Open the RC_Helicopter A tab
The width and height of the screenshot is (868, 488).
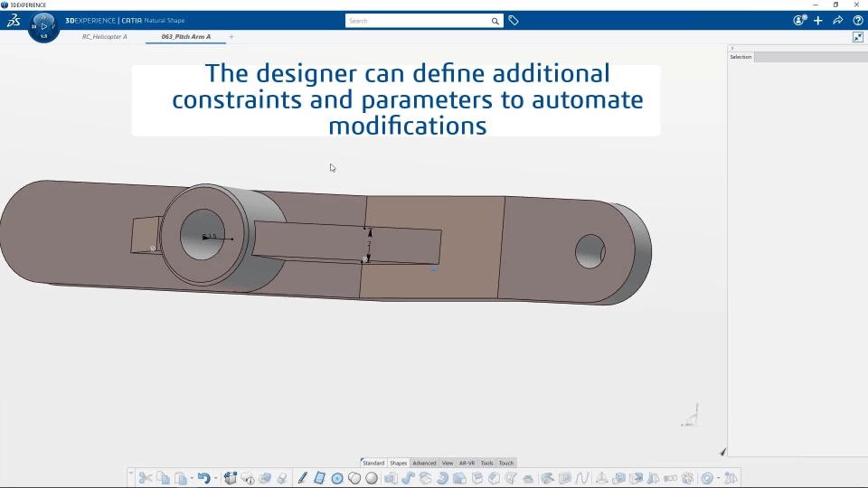pos(105,36)
